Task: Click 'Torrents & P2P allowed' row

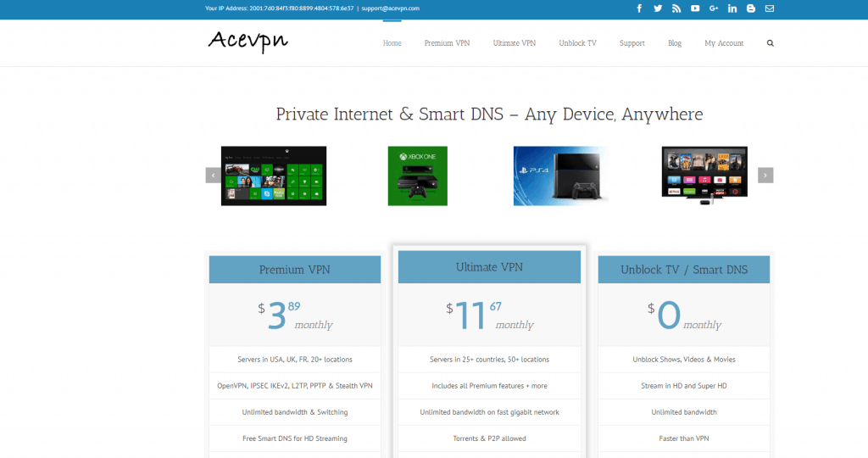Action: click(489, 438)
